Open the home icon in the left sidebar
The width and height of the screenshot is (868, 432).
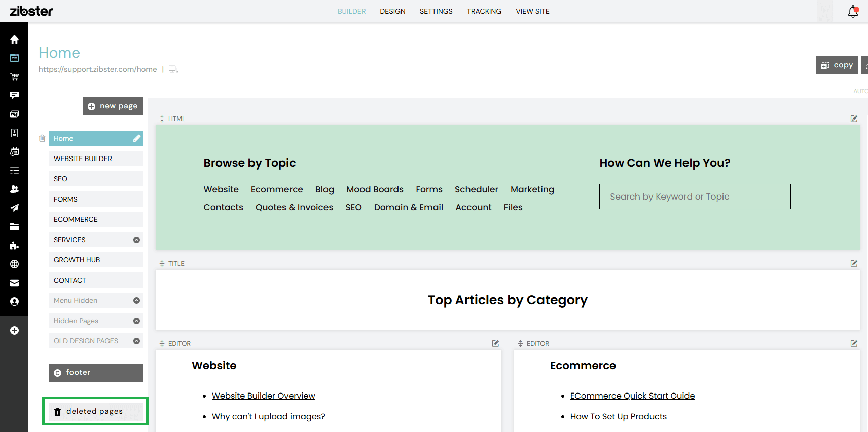pyautogui.click(x=14, y=40)
